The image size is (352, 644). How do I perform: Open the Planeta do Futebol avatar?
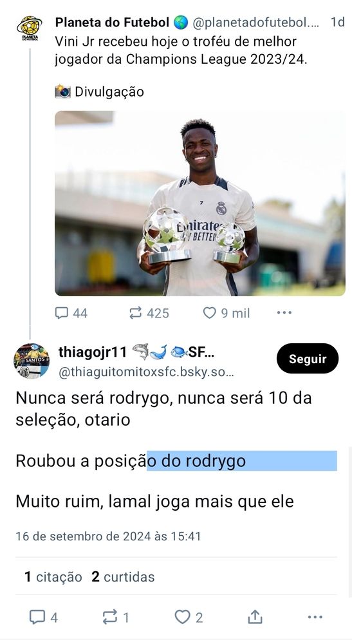point(29,28)
